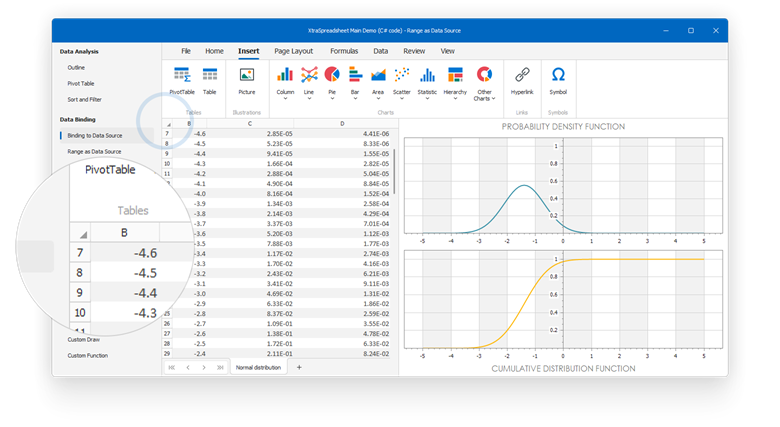Select cell containing 4.41E-06
780x427 pixels.
[342, 133]
